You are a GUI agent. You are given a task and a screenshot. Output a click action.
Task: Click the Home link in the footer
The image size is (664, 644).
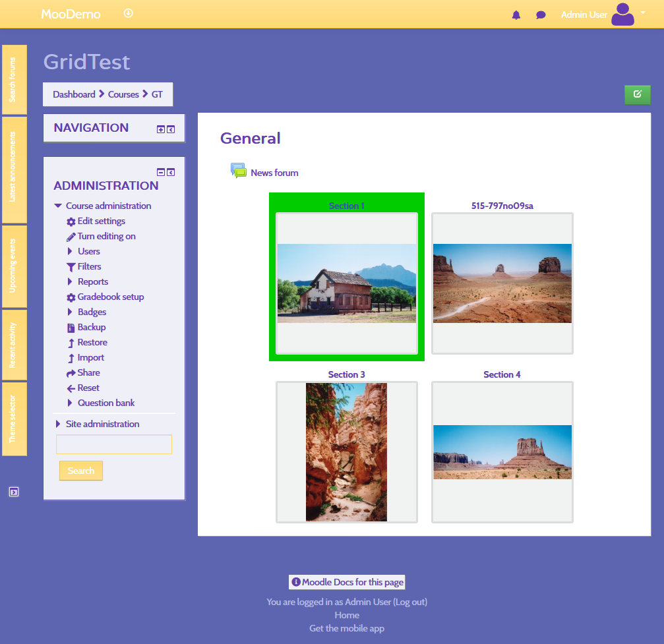[x=347, y=615]
